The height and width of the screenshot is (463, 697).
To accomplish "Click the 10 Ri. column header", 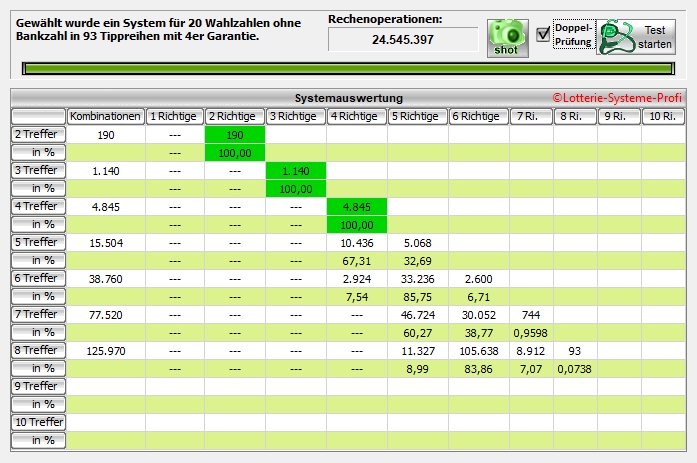I will pyautogui.click(x=663, y=116).
